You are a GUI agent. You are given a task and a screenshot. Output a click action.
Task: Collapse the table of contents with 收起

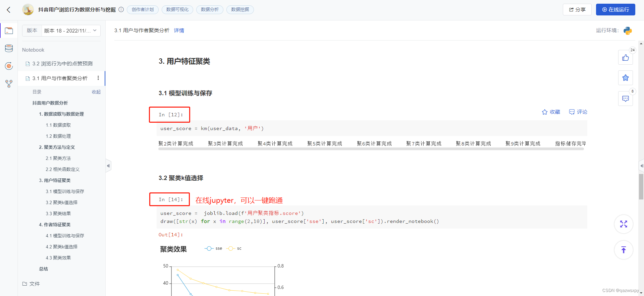(x=96, y=92)
